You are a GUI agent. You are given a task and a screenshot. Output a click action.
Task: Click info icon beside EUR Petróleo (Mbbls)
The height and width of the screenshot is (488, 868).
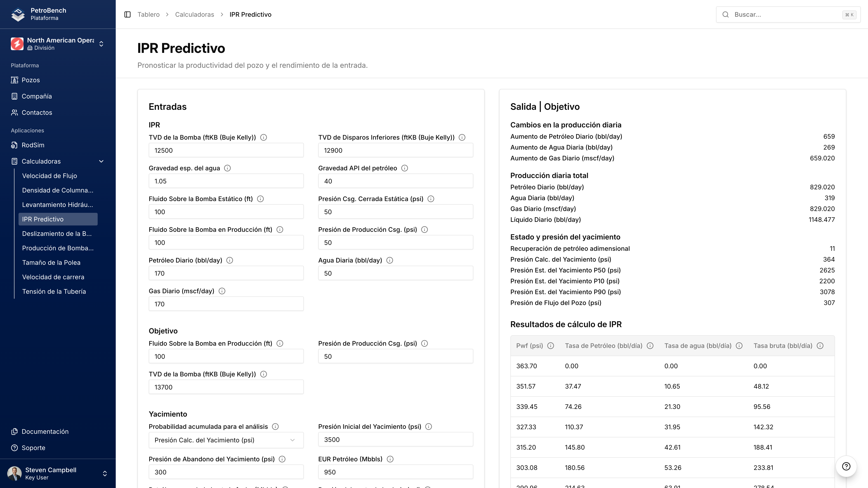click(x=390, y=459)
